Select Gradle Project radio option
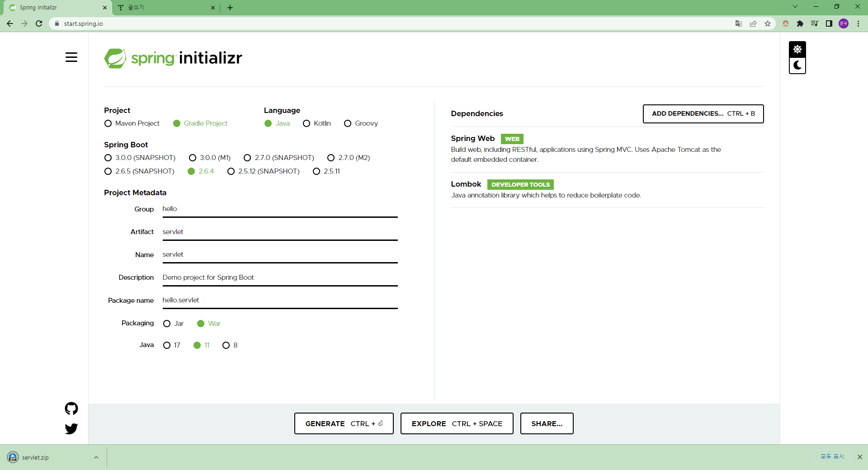The width and height of the screenshot is (868, 470). click(200, 123)
